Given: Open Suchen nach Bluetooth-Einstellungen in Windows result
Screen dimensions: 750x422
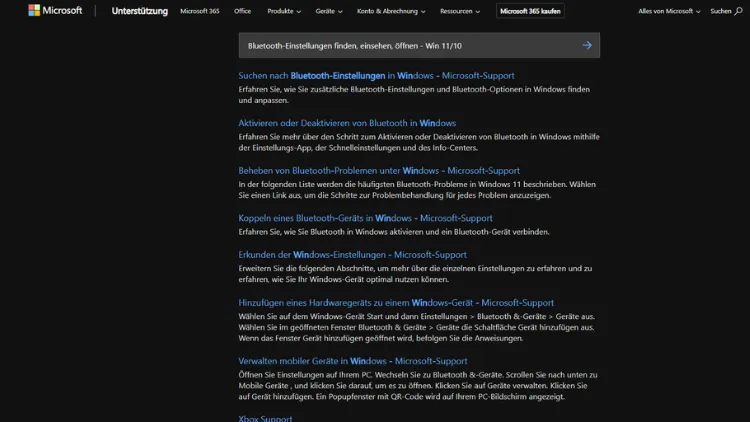Looking at the screenshot, I should pyautogui.click(x=376, y=76).
